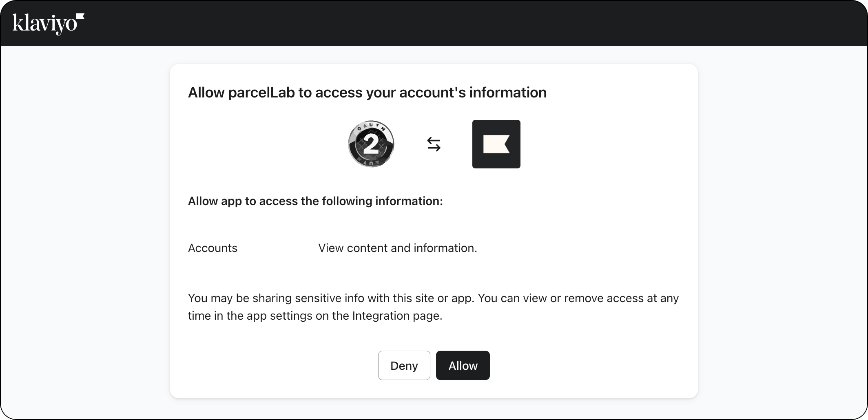
Task: Click Deny to reject the access request
Action: (x=404, y=365)
